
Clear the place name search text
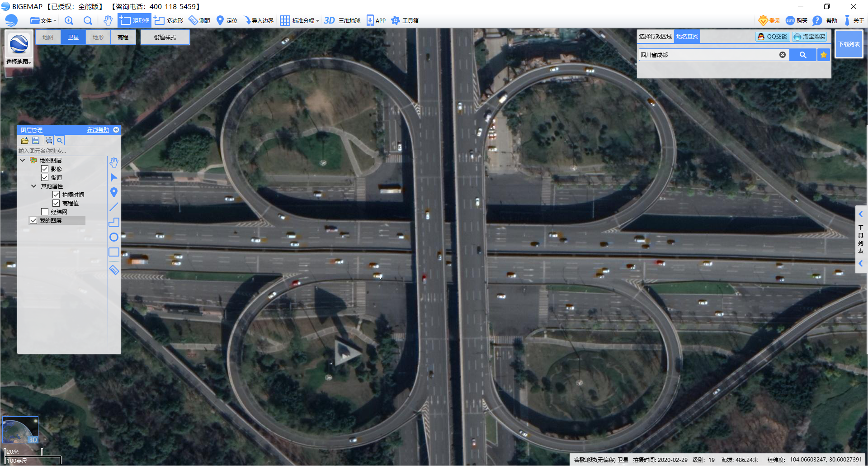[783, 55]
